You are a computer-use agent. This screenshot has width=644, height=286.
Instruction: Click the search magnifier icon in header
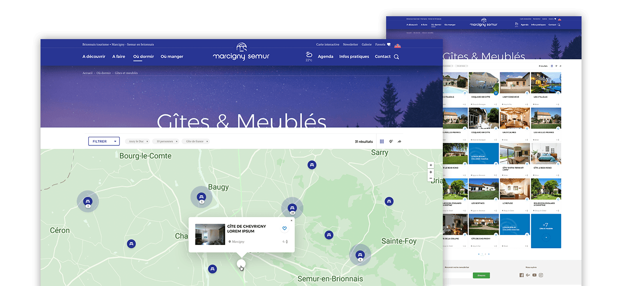point(396,57)
